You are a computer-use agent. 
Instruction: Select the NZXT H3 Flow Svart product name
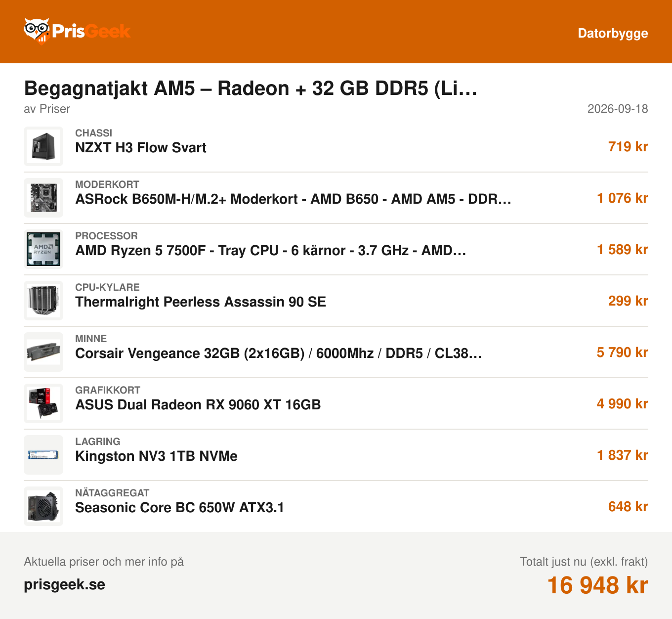pyautogui.click(x=141, y=148)
